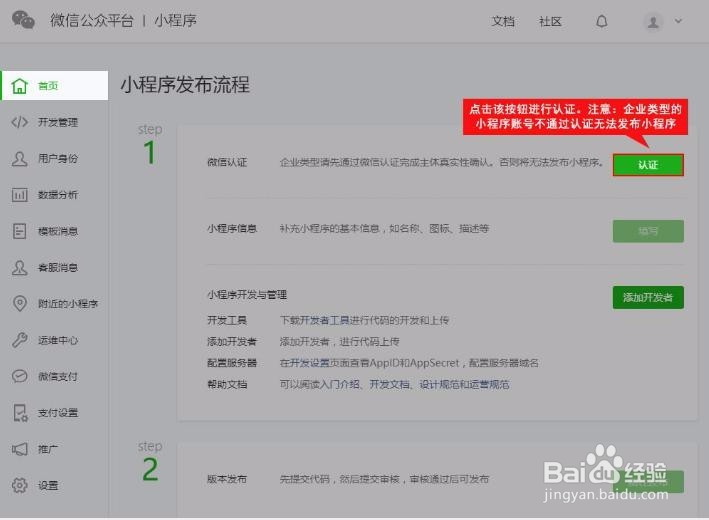The width and height of the screenshot is (709, 520).
Task: Open the 设计规范 link
Action: pos(440,385)
